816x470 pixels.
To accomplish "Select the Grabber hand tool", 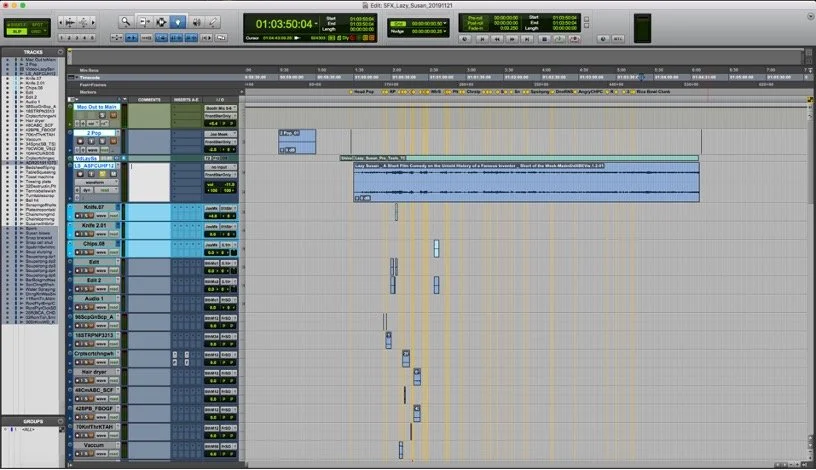I will pos(178,22).
